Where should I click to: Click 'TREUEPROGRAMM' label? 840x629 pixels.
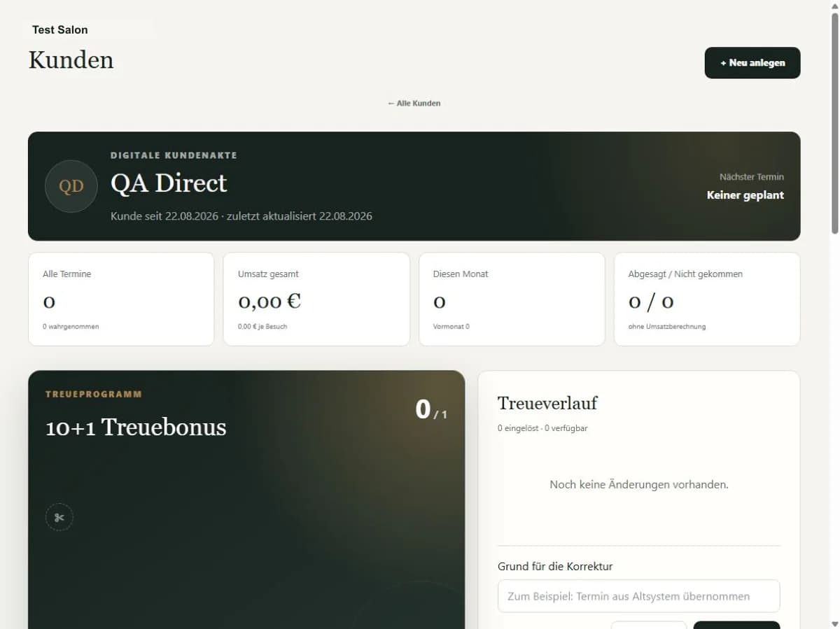pos(94,394)
